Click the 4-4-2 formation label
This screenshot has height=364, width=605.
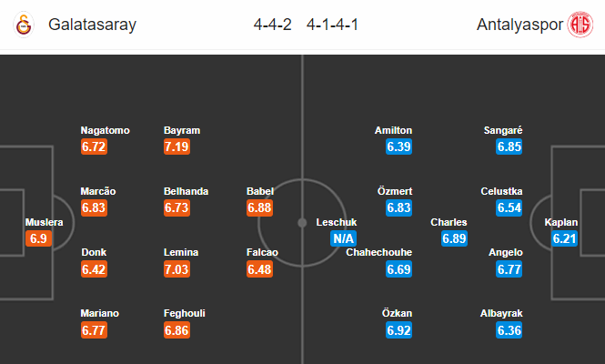pos(272,25)
